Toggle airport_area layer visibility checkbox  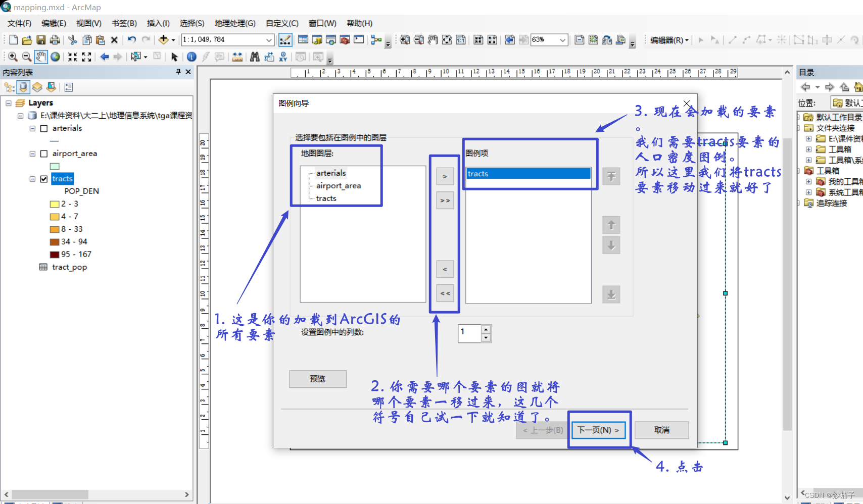(44, 154)
